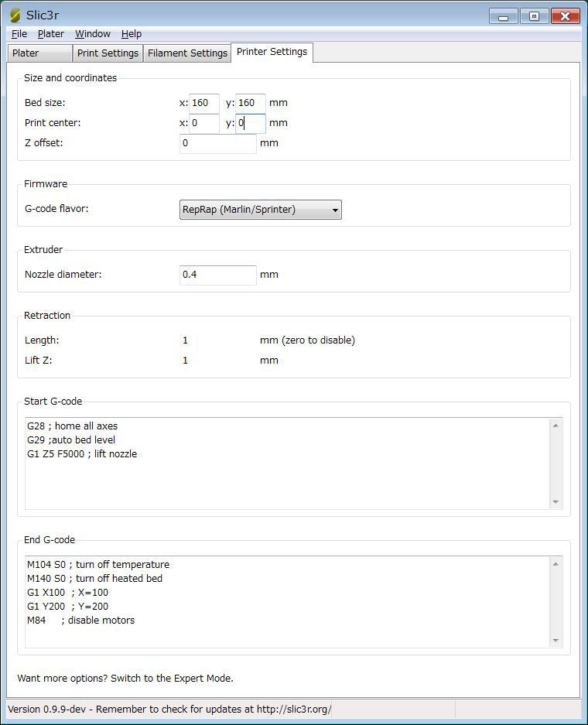588x725 pixels.
Task: Close the Slic3r window
Action: click(x=565, y=17)
